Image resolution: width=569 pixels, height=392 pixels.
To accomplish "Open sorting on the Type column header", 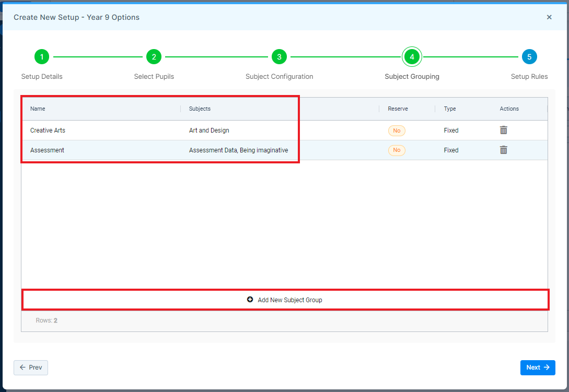I will [x=449, y=109].
